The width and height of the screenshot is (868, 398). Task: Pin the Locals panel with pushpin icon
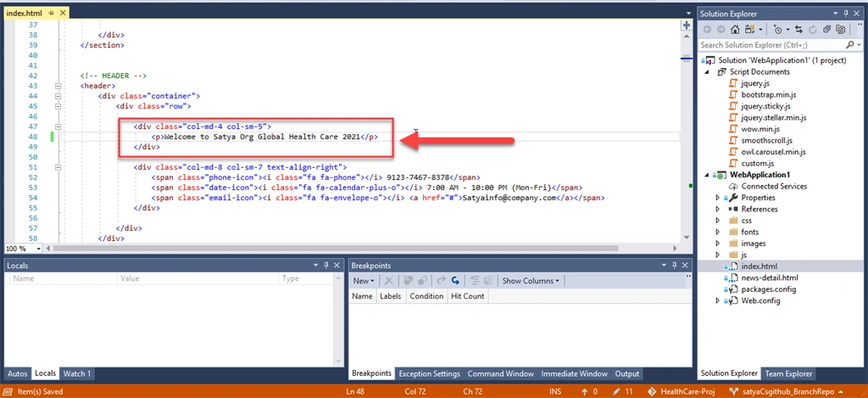click(326, 266)
